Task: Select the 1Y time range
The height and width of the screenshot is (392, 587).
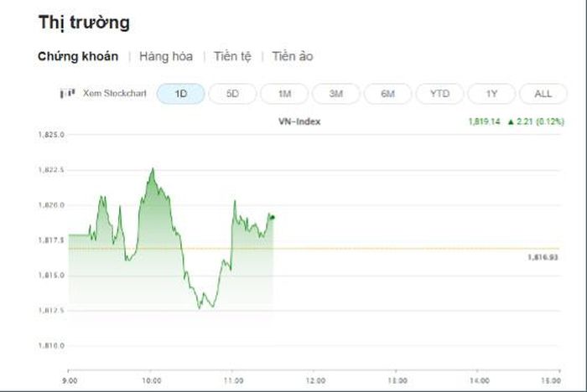Action: tap(491, 94)
